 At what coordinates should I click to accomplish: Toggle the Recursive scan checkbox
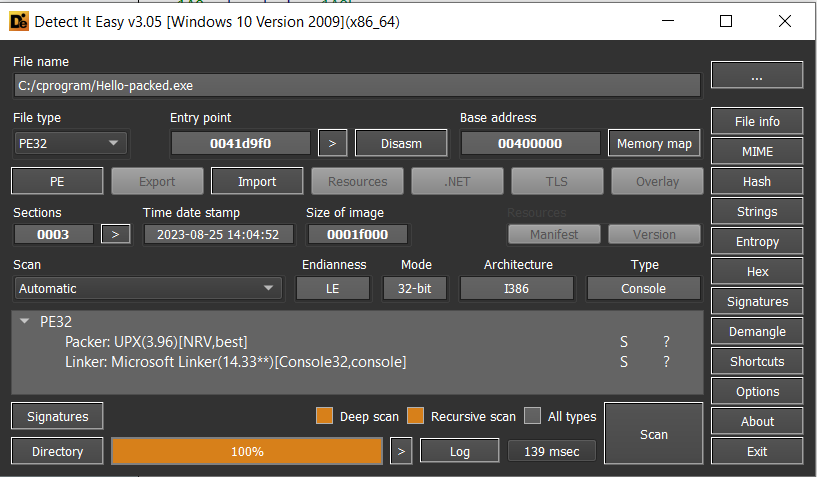tap(415, 416)
